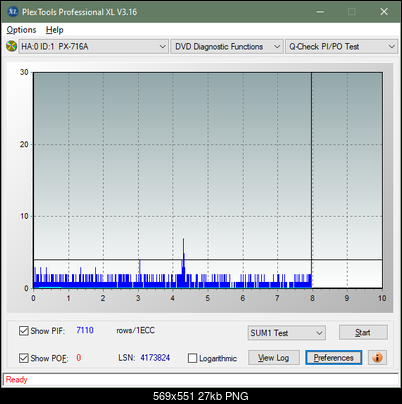Toggle the Show PIF checkbox

(24, 331)
